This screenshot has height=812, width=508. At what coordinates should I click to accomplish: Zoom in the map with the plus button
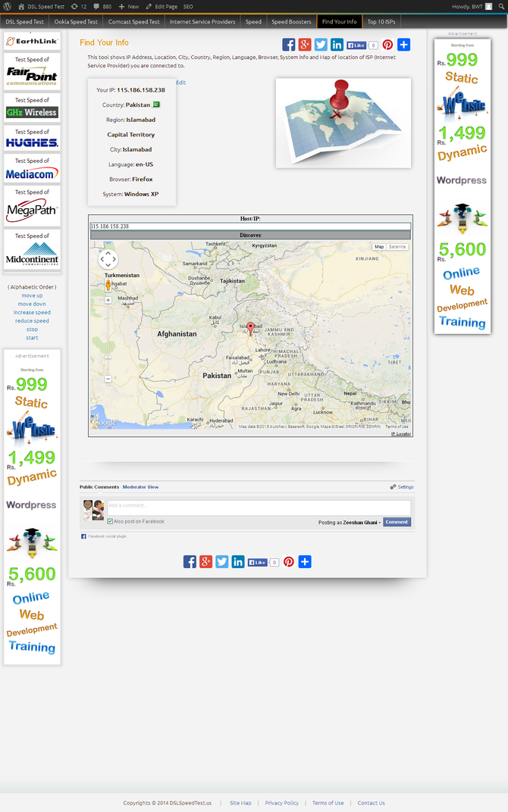coord(108,301)
